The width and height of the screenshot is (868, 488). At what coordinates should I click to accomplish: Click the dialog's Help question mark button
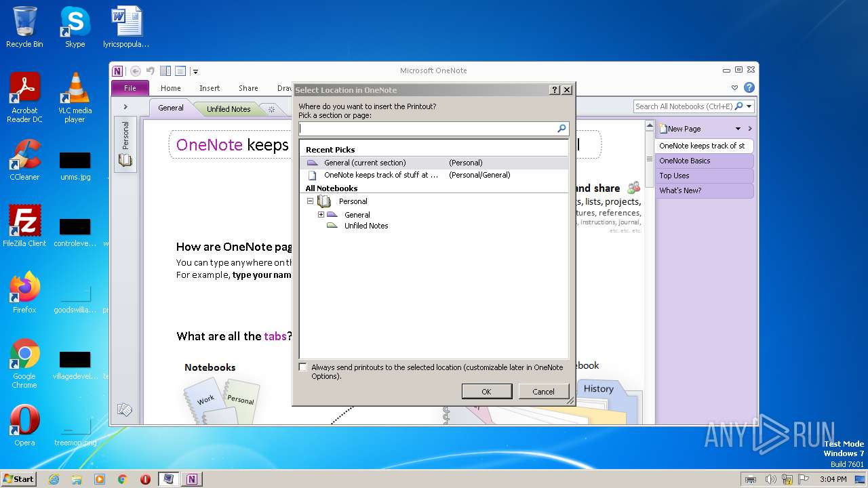(555, 89)
